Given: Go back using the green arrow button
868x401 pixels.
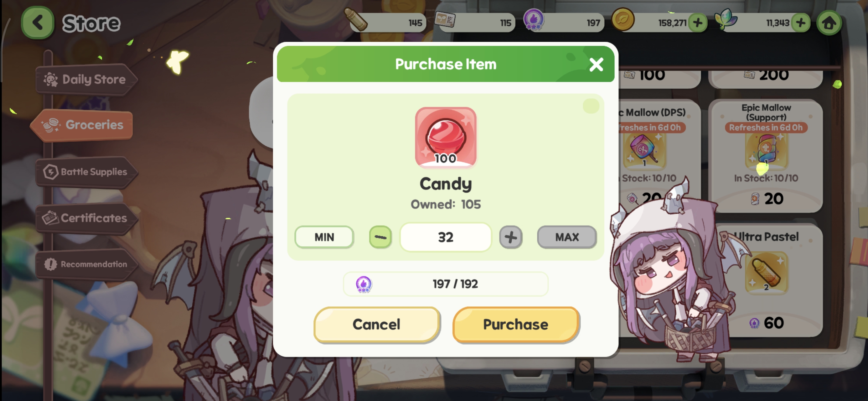Looking at the screenshot, I should tap(37, 23).
